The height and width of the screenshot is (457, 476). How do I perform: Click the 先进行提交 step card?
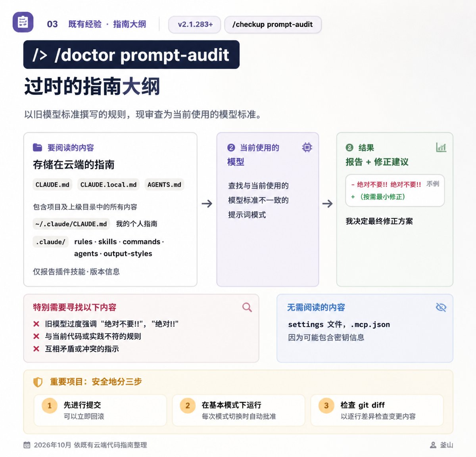pos(100,410)
